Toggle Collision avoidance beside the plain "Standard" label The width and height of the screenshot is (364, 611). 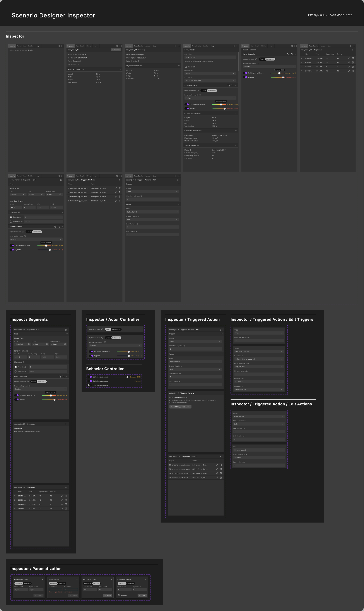pyautogui.click(x=90, y=381)
